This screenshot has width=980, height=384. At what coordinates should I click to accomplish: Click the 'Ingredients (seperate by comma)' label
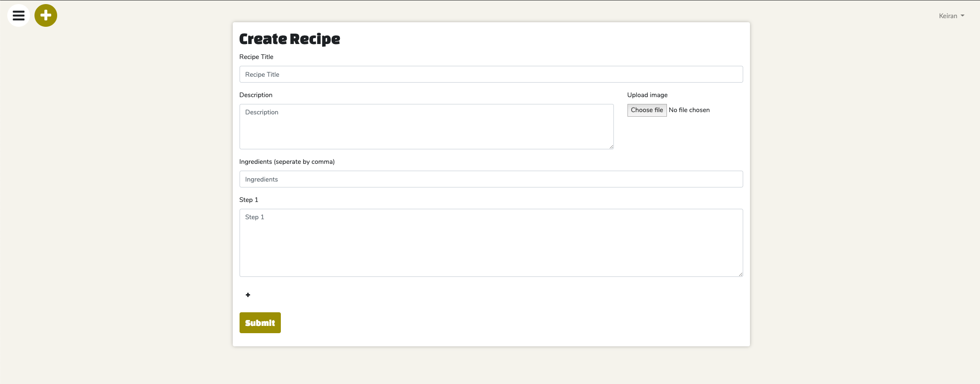[x=287, y=162]
